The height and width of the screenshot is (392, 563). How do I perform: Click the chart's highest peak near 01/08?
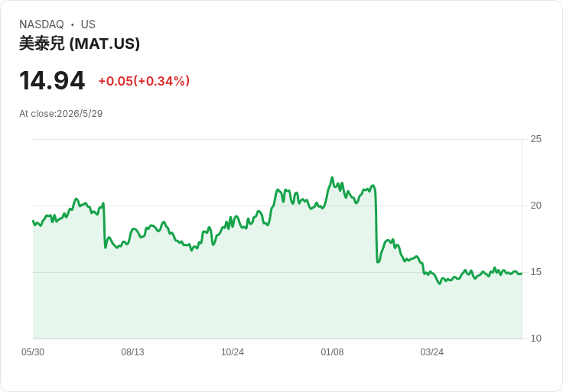(332, 177)
